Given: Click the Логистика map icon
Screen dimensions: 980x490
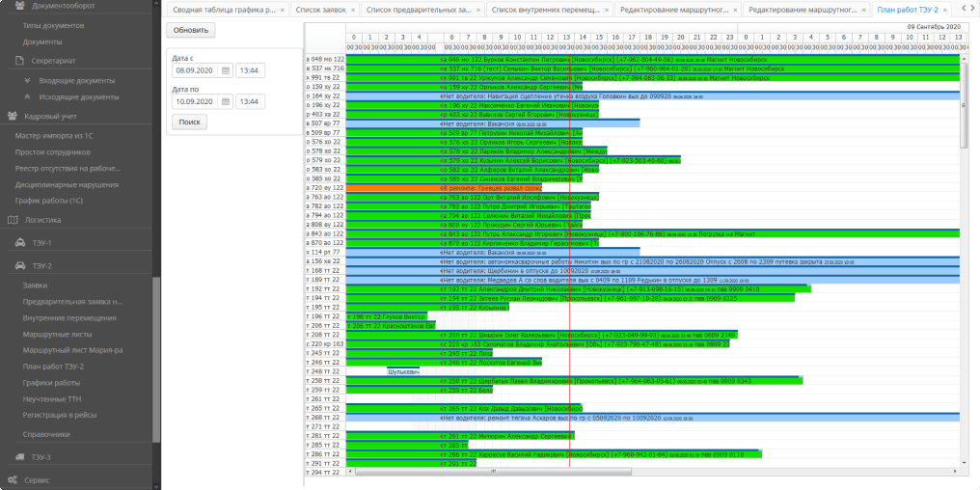Looking at the screenshot, I should [13, 220].
